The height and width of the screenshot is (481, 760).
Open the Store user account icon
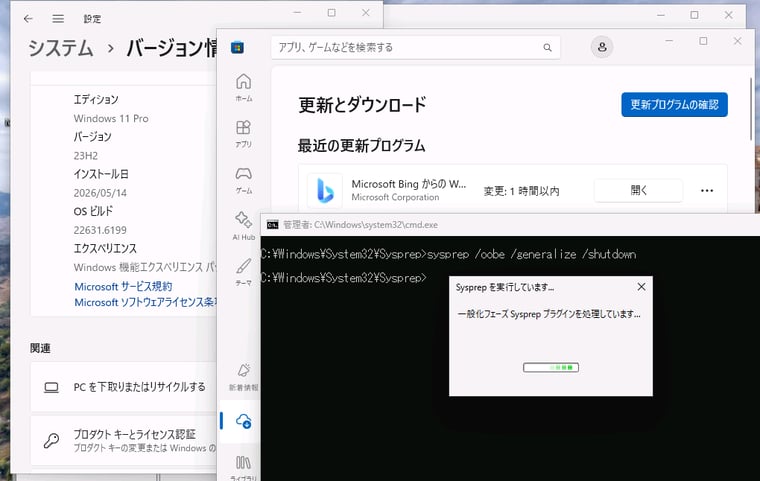click(602, 47)
